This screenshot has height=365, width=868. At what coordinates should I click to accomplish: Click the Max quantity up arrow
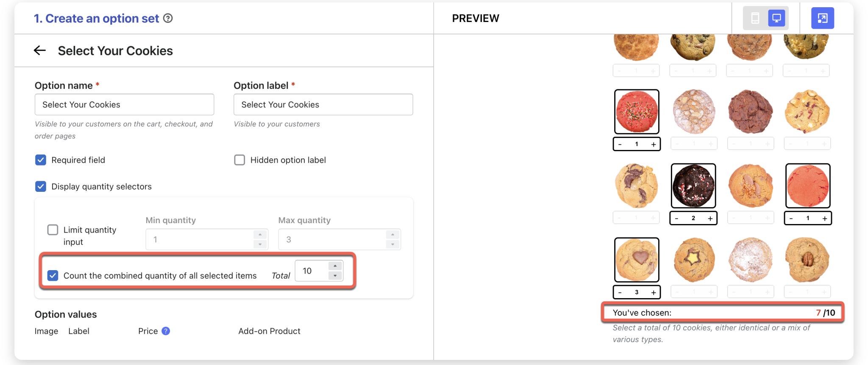click(x=392, y=235)
